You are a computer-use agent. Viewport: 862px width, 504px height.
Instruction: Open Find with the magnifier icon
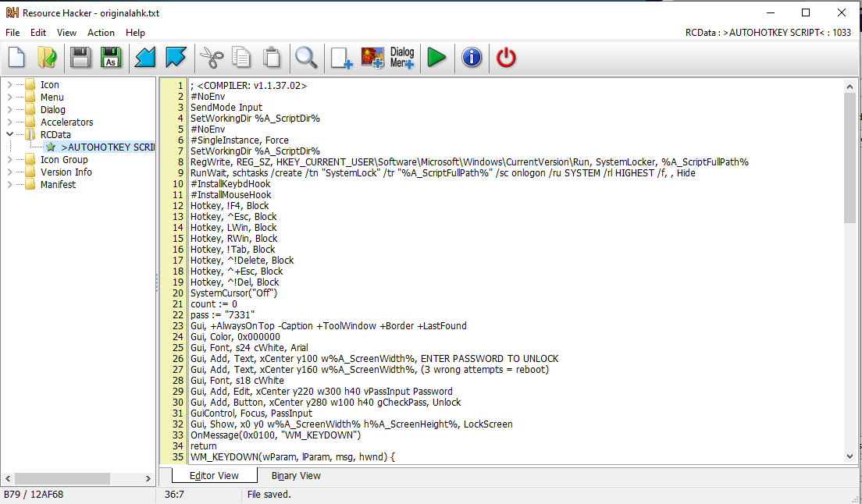coord(306,58)
